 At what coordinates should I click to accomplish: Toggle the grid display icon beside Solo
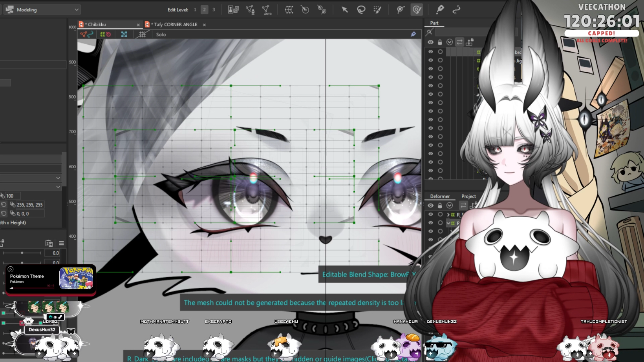tap(142, 35)
